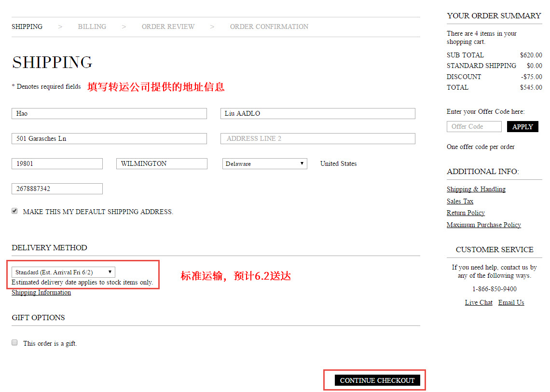Click the Offer Code input field
550x392 pixels.
coord(474,127)
